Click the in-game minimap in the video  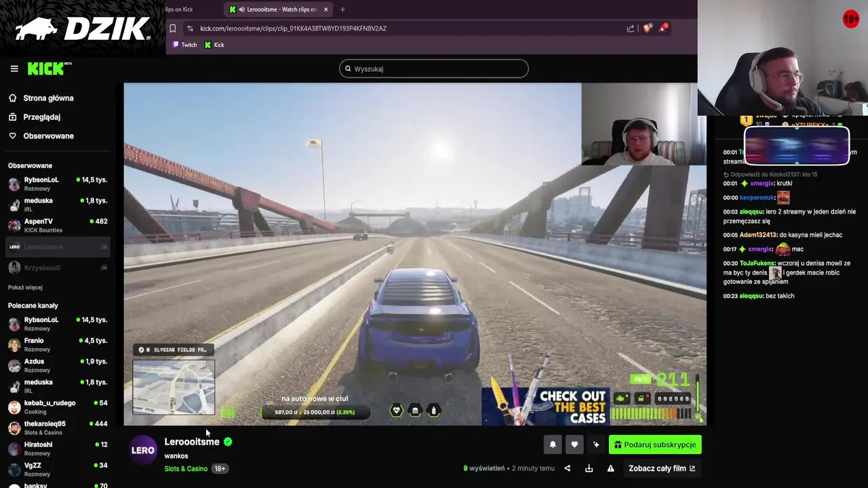pyautogui.click(x=174, y=386)
